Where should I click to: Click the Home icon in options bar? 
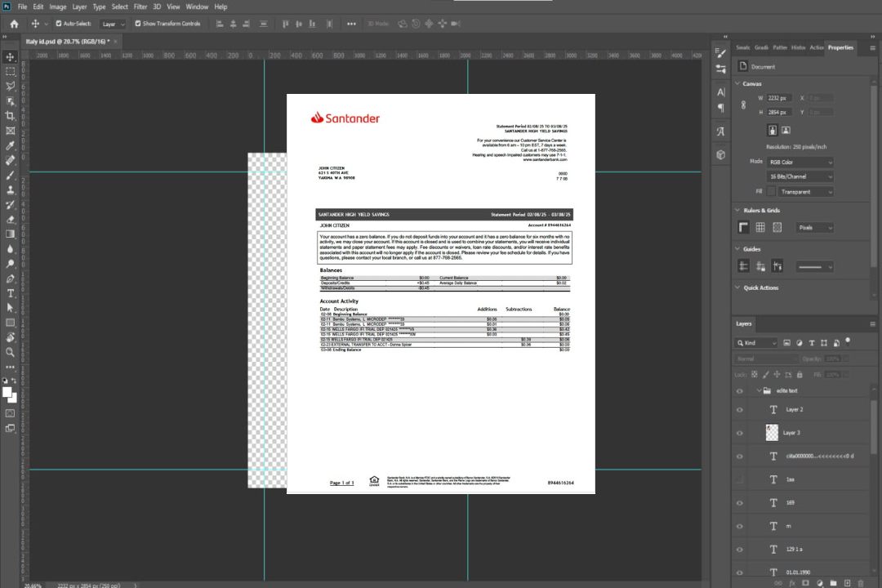[14, 24]
